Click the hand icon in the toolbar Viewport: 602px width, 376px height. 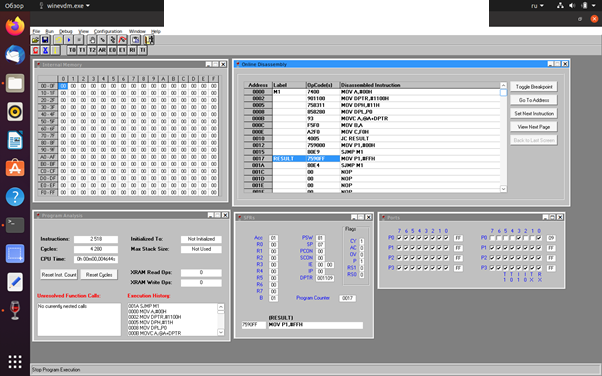pyautogui.click(x=92, y=40)
